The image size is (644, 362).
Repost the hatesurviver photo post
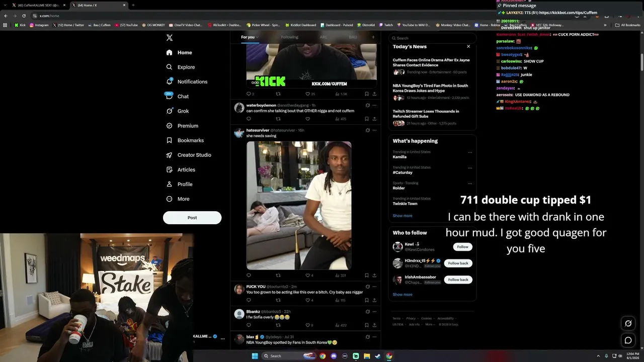click(x=278, y=276)
